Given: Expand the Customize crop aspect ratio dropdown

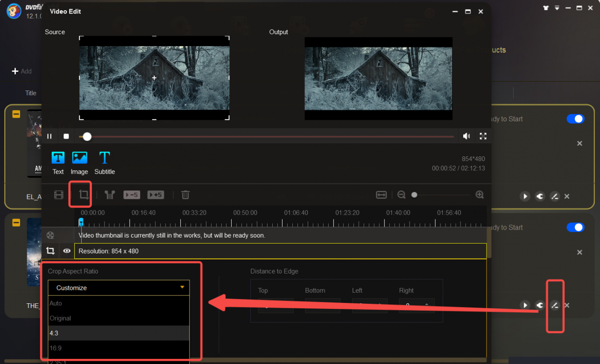Looking at the screenshot, I should (119, 288).
